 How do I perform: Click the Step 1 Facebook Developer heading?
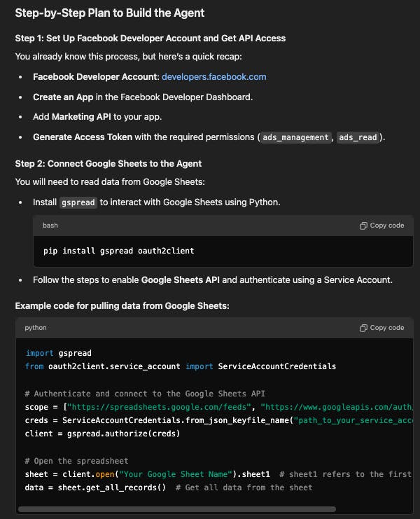[150, 38]
